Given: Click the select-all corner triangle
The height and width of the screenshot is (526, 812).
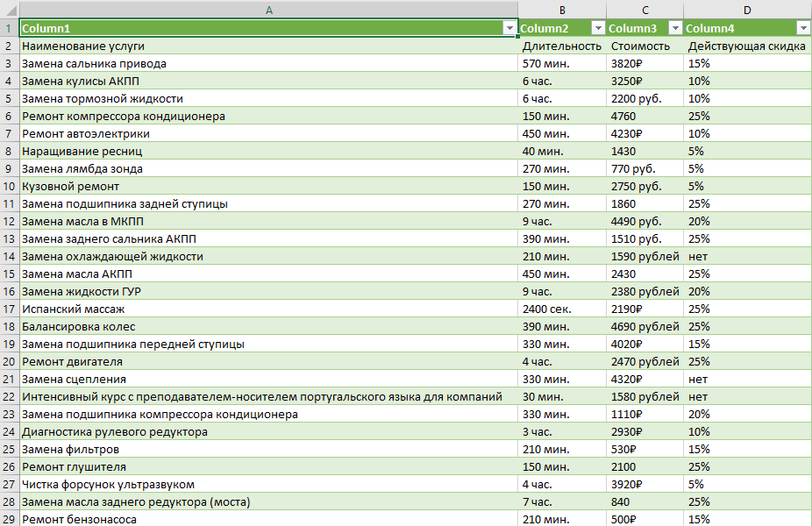Looking at the screenshot, I should (10, 10).
